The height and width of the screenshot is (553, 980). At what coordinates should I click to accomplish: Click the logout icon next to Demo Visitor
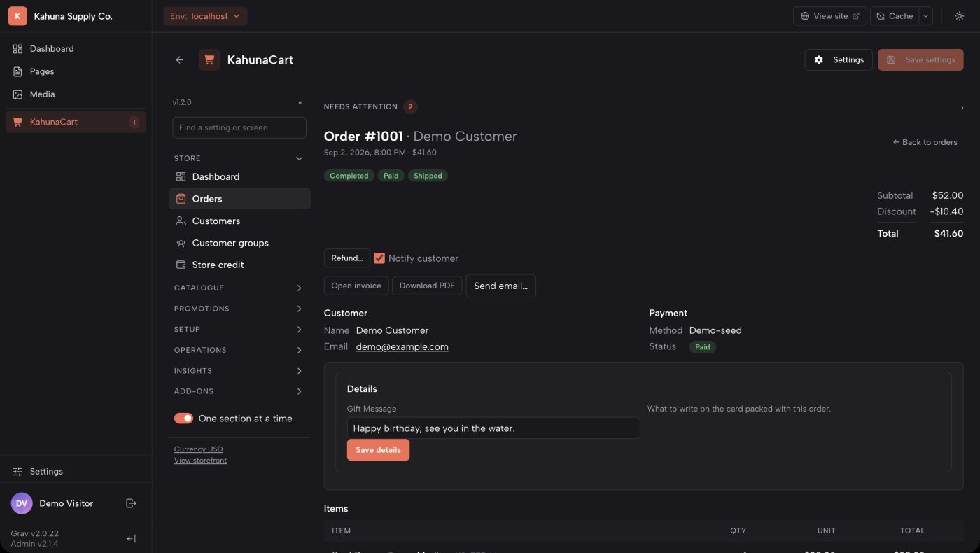pyautogui.click(x=131, y=503)
